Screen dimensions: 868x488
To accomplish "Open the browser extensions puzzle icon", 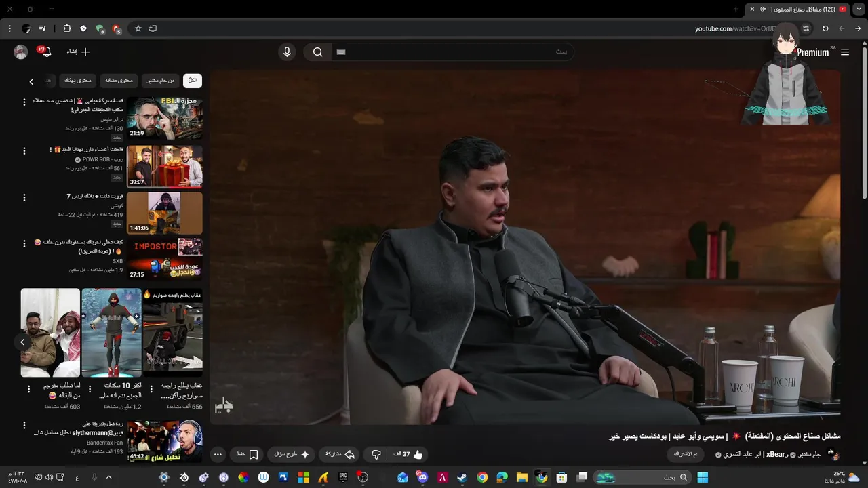I will click(x=66, y=28).
